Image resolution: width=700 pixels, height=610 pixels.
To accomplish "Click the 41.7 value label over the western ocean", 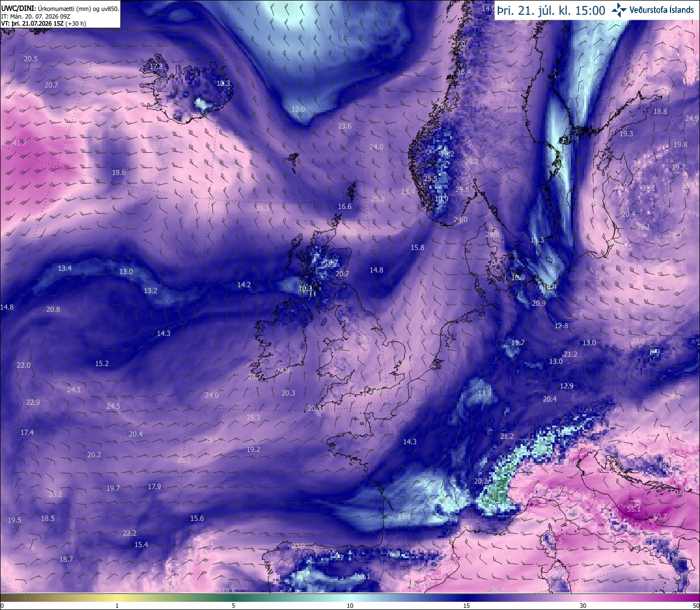I will click(x=19, y=143).
